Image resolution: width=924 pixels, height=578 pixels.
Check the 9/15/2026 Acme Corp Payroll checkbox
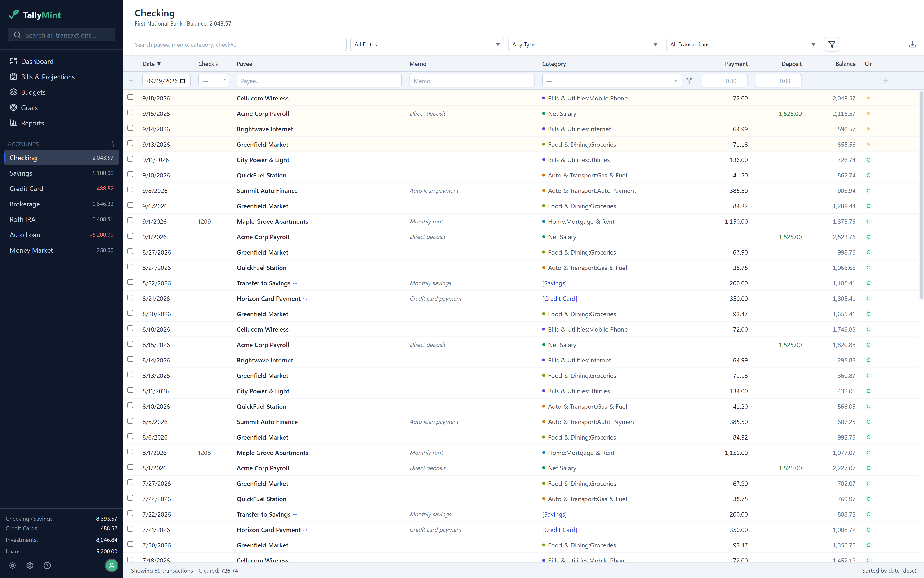[130, 112]
